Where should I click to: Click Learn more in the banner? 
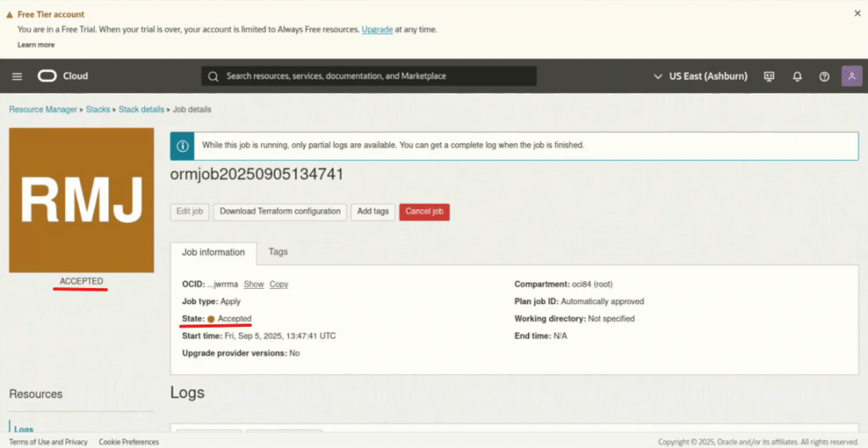[36, 45]
